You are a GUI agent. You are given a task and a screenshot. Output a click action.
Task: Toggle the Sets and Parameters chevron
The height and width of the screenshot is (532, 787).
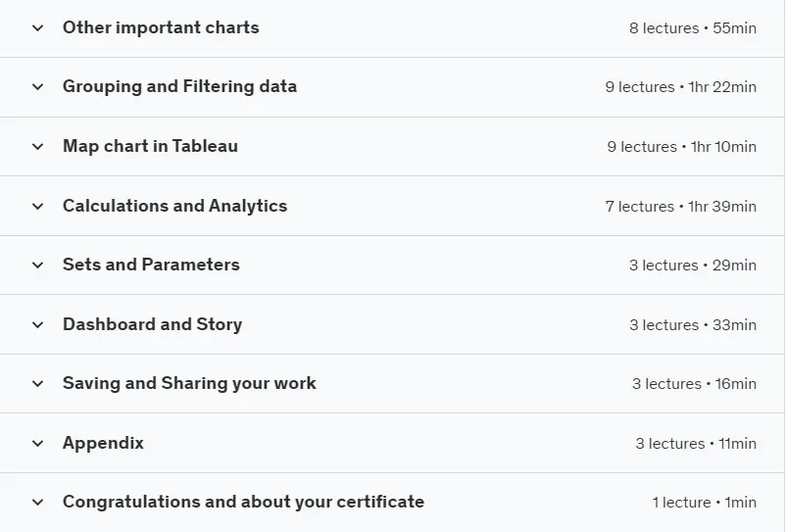pos(37,265)
